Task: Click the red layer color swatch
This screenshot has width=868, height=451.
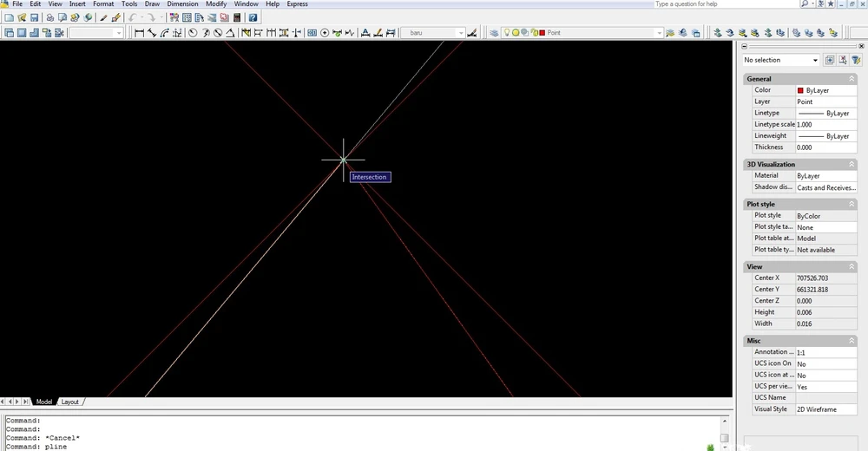Action: 542,33
